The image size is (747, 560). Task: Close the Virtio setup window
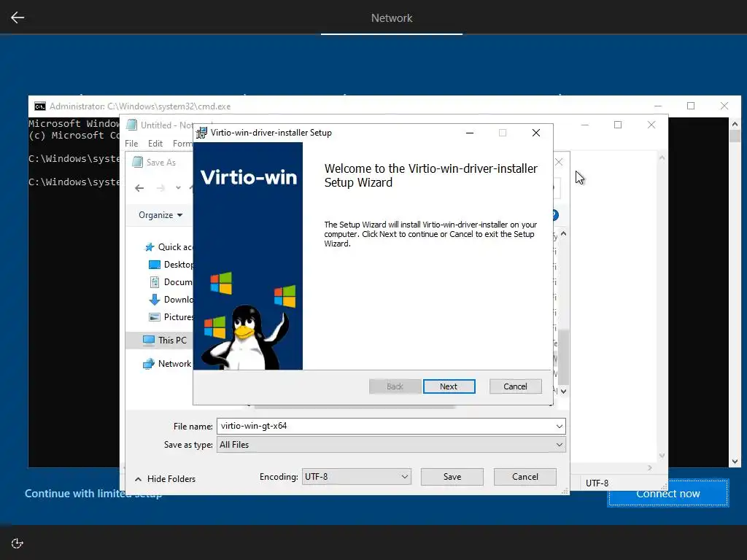click(x=536, y=133)
